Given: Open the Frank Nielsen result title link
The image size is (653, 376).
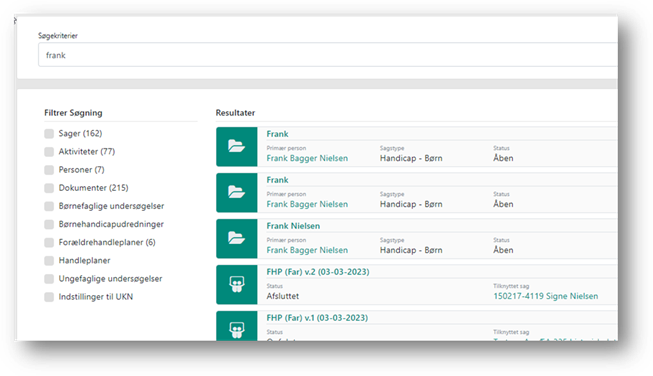Looking at the screenshot, I should point(293,226).
